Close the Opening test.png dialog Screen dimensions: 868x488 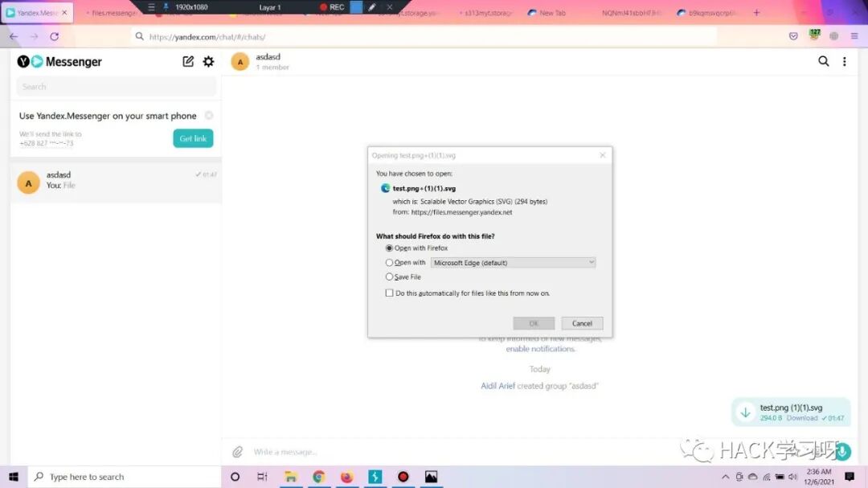602,155
